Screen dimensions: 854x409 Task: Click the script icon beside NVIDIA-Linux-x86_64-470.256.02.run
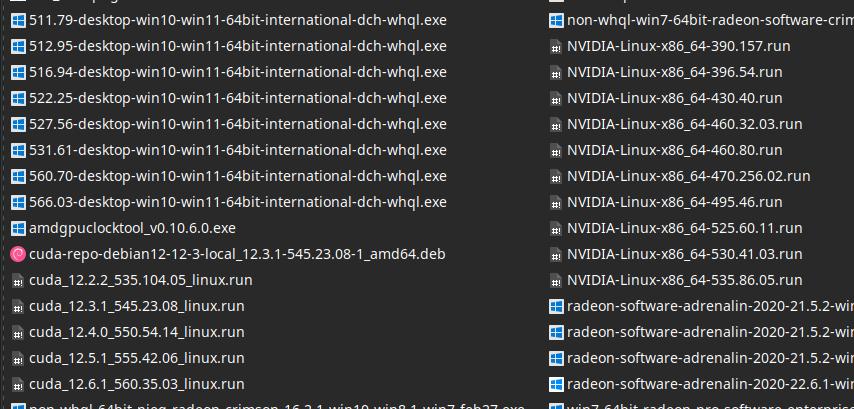(556, 176)
